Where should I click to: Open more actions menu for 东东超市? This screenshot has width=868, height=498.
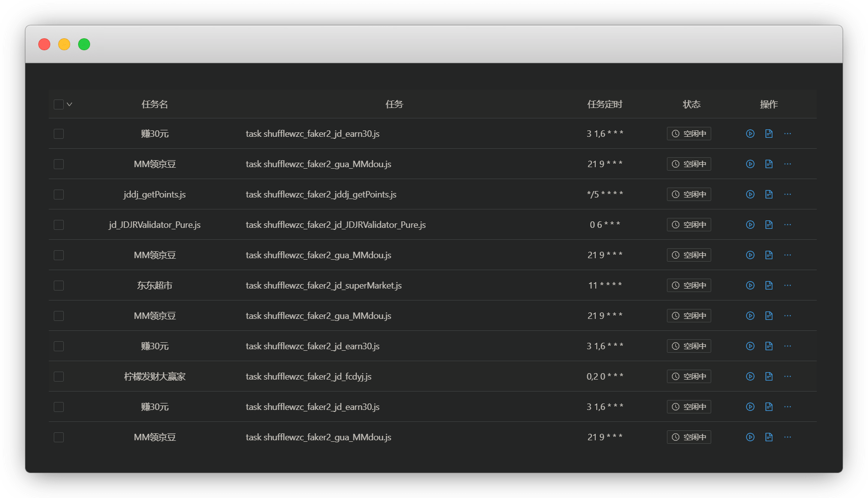tap(787, 286)
